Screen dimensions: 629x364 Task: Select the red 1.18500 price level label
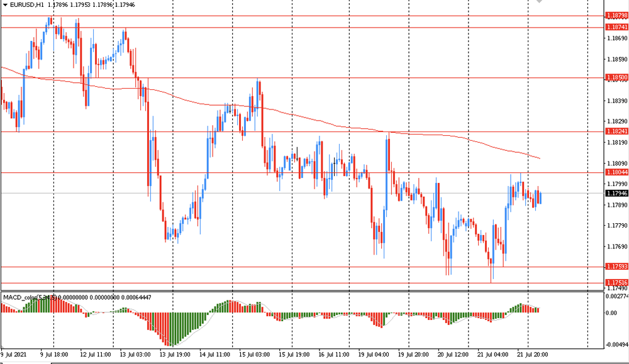pyautogui.click(x=617, y=77)
